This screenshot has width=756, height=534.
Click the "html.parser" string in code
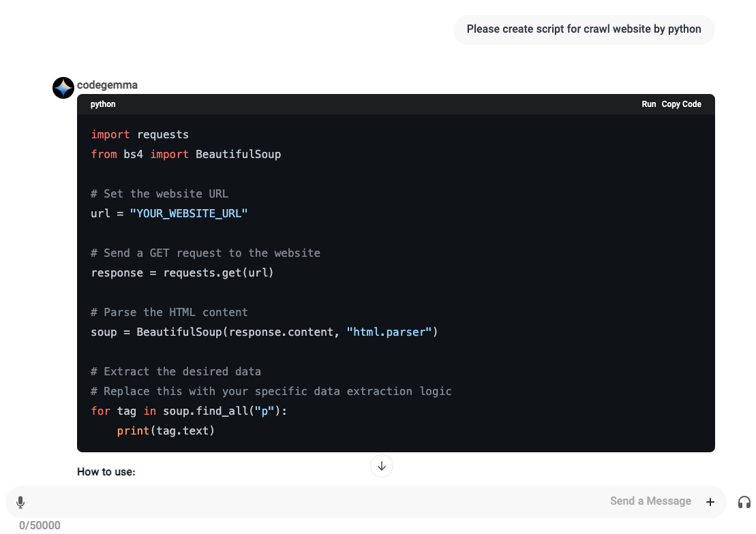[389, 332]
